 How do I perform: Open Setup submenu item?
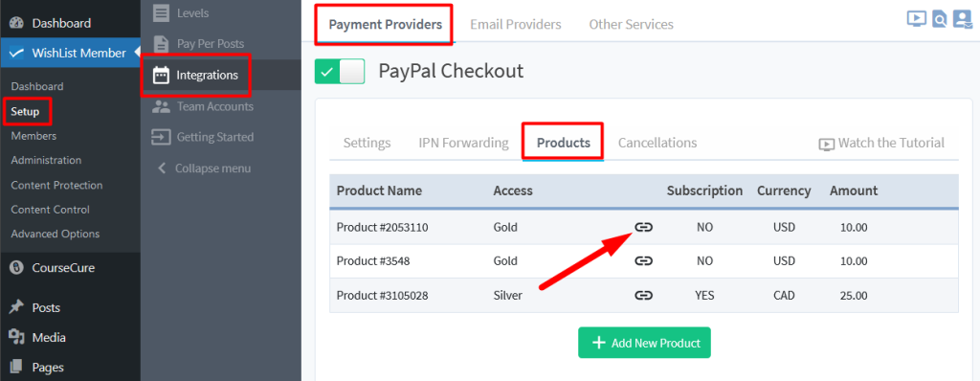point(25,112)
